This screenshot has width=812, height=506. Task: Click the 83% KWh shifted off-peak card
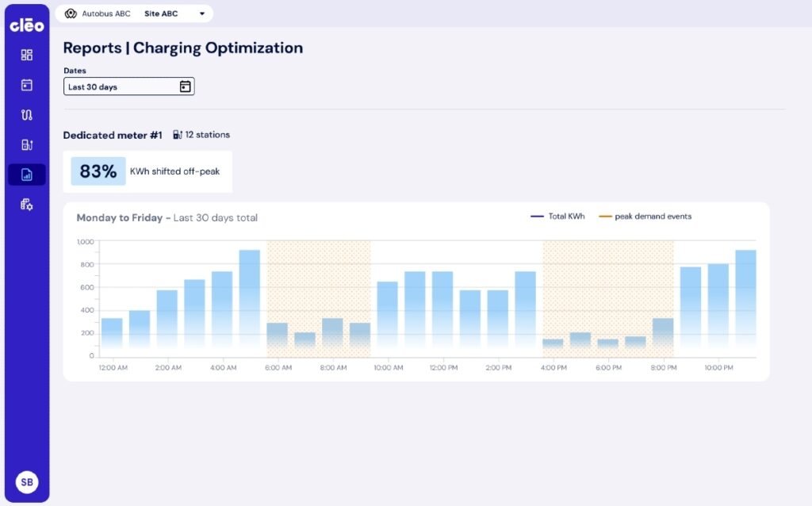(148, 171)
